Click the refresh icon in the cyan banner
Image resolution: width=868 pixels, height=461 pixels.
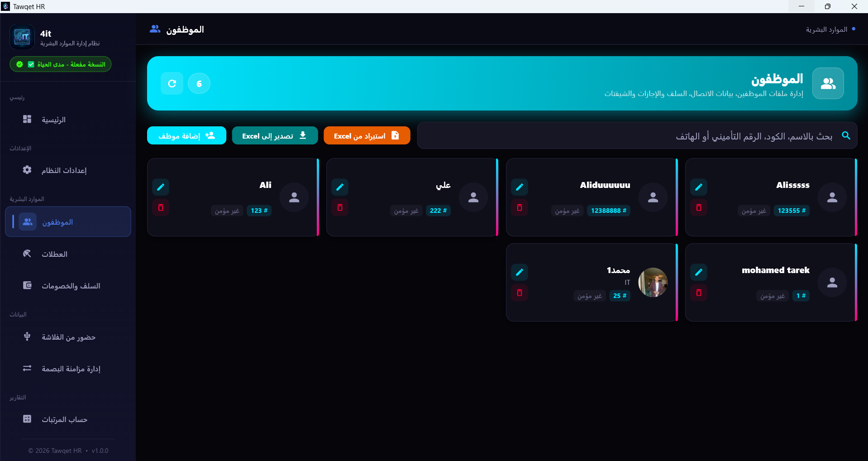click(x=172, y=83)
